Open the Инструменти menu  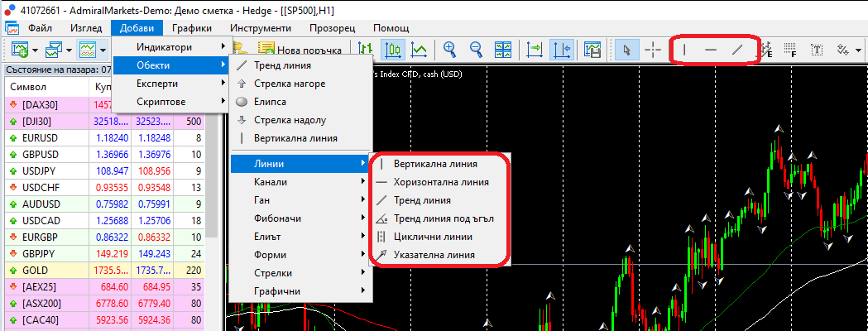point(261,27)
